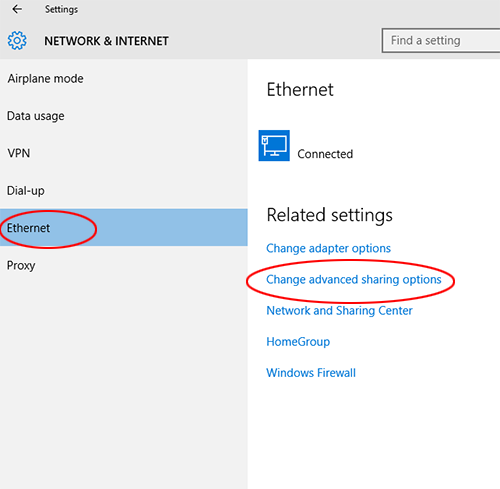500x489 pixels.
Task: Select Data usage in sidebar
Action: coord(124,116)
